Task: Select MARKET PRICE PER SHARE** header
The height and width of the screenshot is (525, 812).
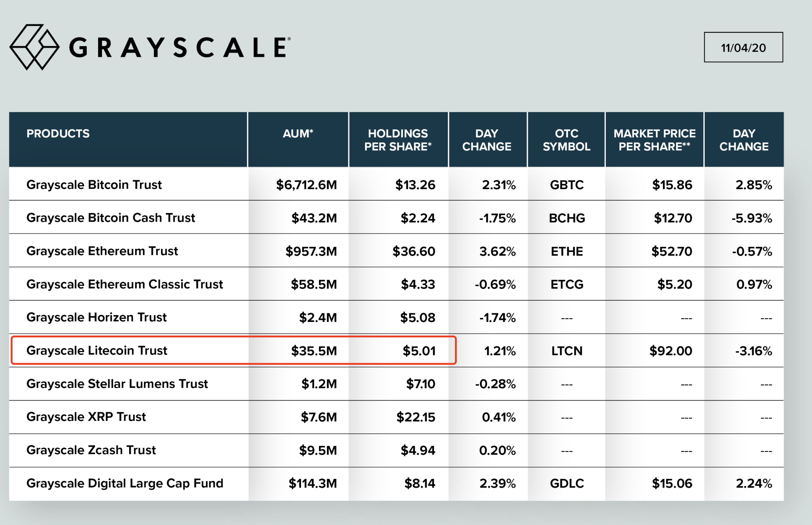Action: click(654, 140)
